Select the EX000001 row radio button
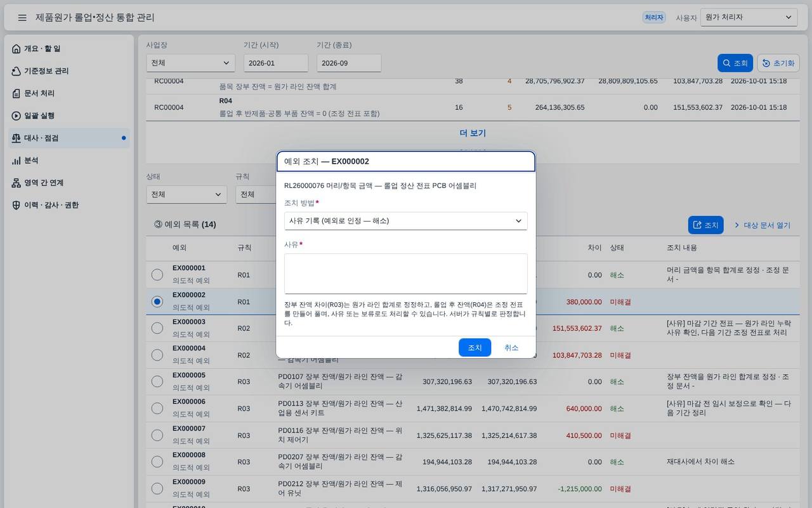The height and width of the screenshot is (508, 812). [x=157, y=275]
